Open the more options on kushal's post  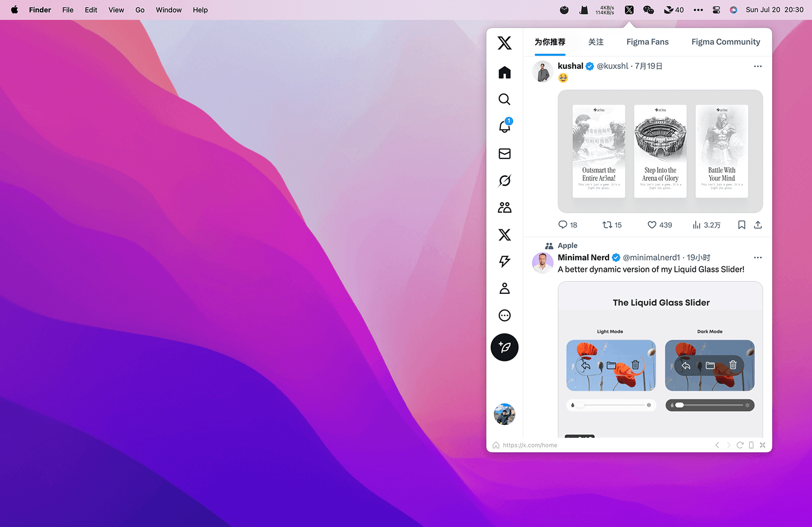click(758, 66)
